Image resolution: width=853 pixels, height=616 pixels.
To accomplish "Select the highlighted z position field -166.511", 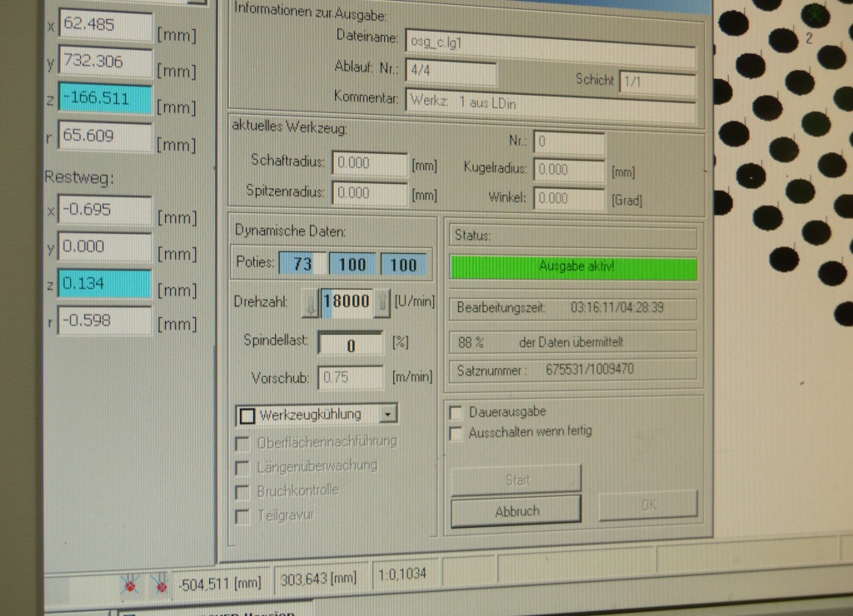I will [x=105, y=99].
